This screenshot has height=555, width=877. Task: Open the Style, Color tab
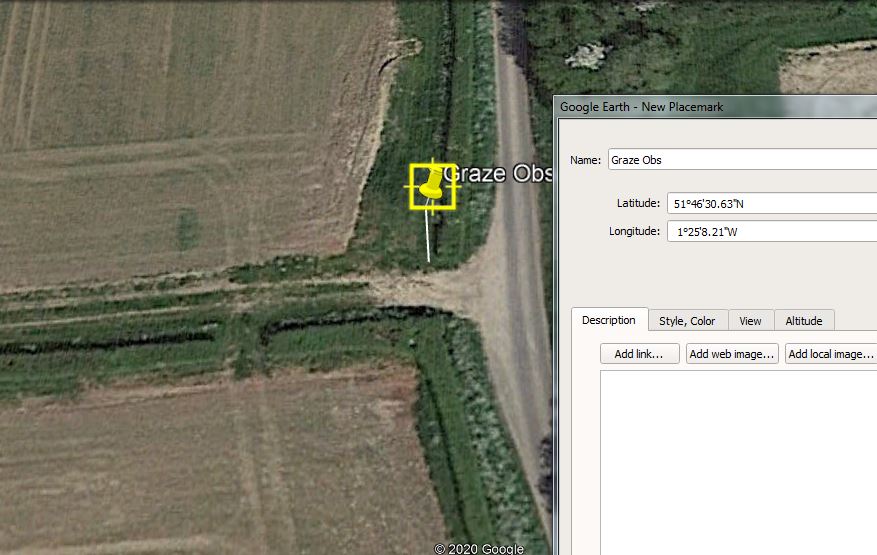click(687, 321)
